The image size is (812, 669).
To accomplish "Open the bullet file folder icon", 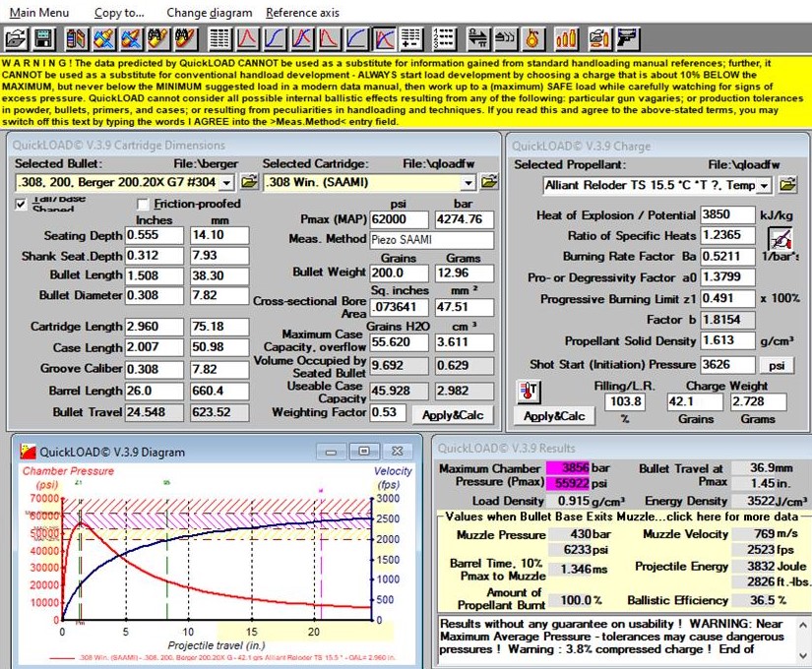I will (x=249, y=182).
